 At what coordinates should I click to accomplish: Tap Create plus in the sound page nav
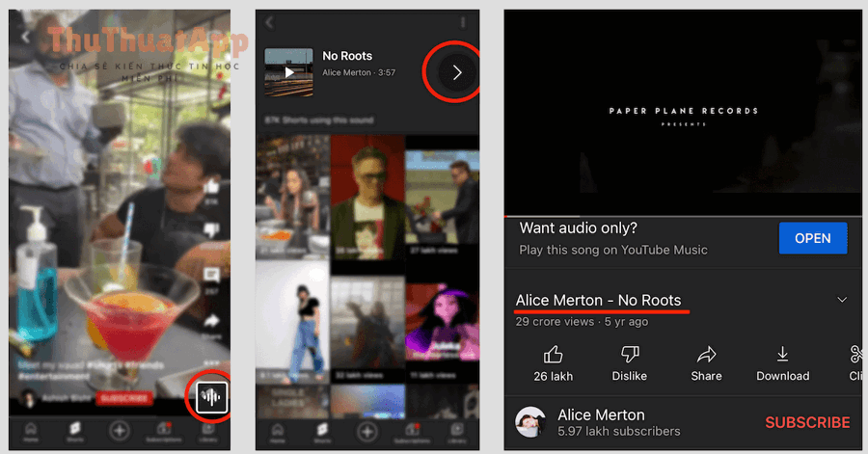(366, 432)
